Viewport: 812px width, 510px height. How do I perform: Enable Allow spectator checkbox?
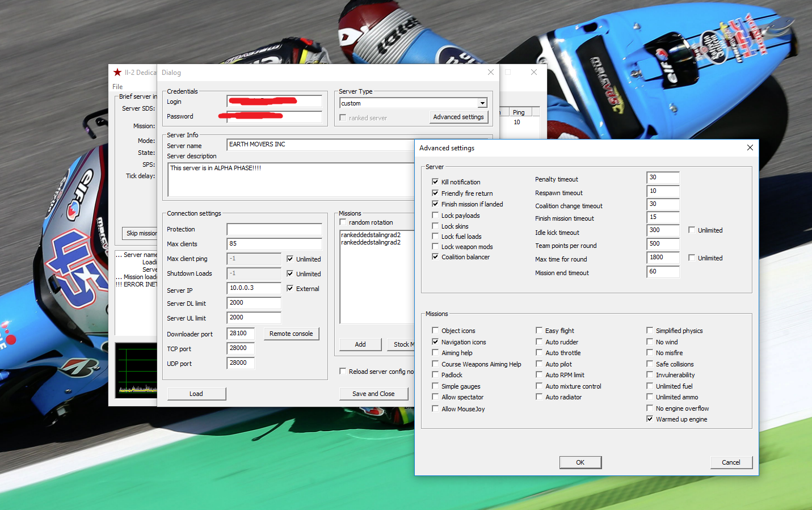point(435,397)
